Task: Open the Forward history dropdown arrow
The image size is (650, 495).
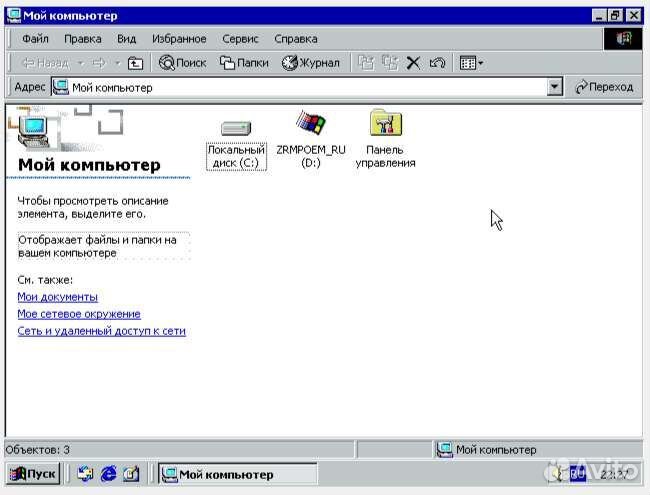Action: click(118, 63)
